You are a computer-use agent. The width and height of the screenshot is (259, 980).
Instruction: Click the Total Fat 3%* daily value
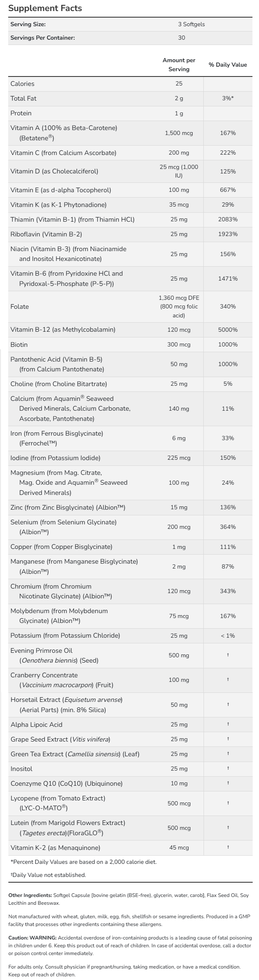click(227, 98)
